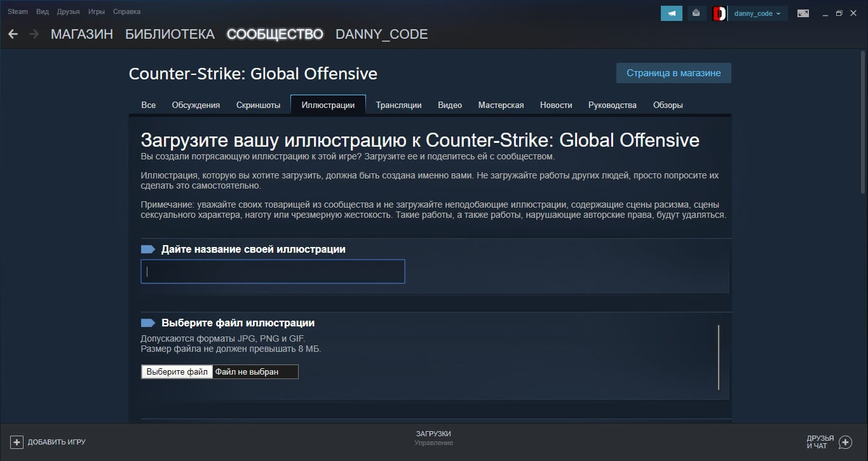Click the forward navigation arrow
868x461 pixels.
click(x=34, y=34)
